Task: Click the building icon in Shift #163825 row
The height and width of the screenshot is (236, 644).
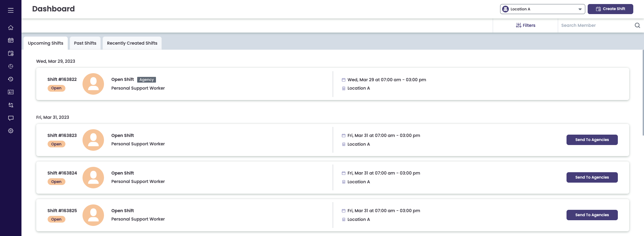Action: coord(343,220)
